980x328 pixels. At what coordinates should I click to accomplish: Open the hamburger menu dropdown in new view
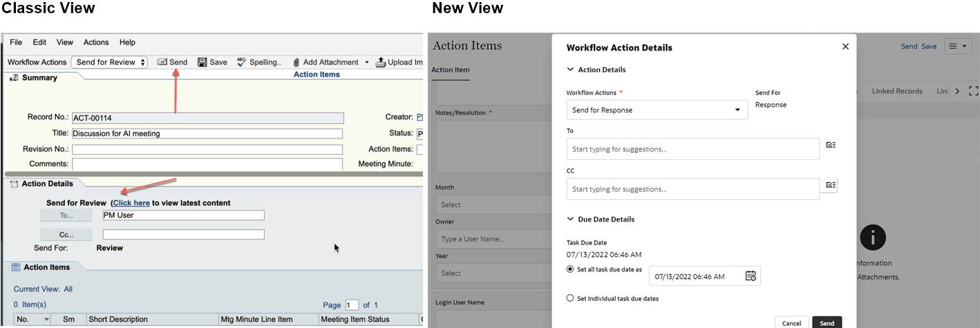pos(957,46)
